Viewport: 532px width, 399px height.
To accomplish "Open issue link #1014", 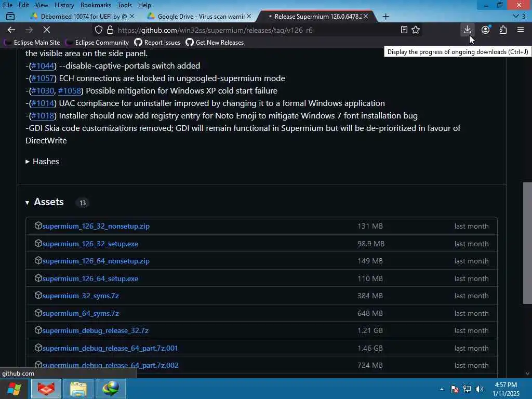I will [x=43, y=103].
